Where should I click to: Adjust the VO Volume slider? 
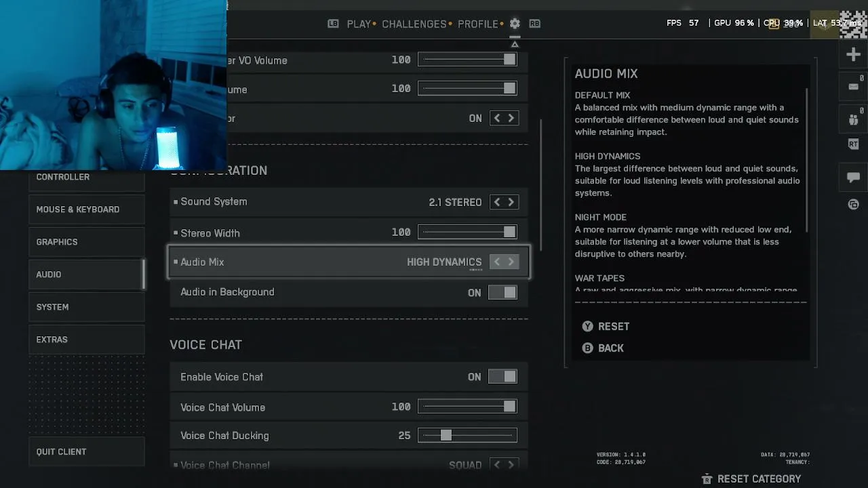(x=467, y=60)
